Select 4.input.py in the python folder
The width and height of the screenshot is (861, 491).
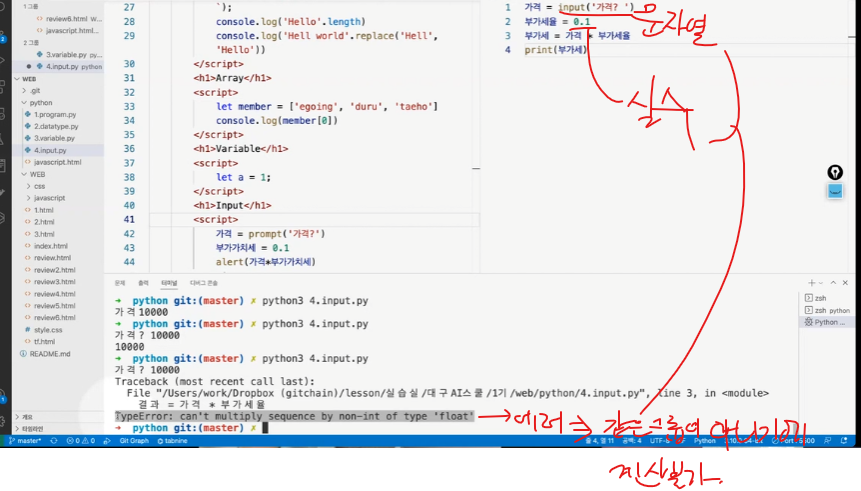coord(58,150)
